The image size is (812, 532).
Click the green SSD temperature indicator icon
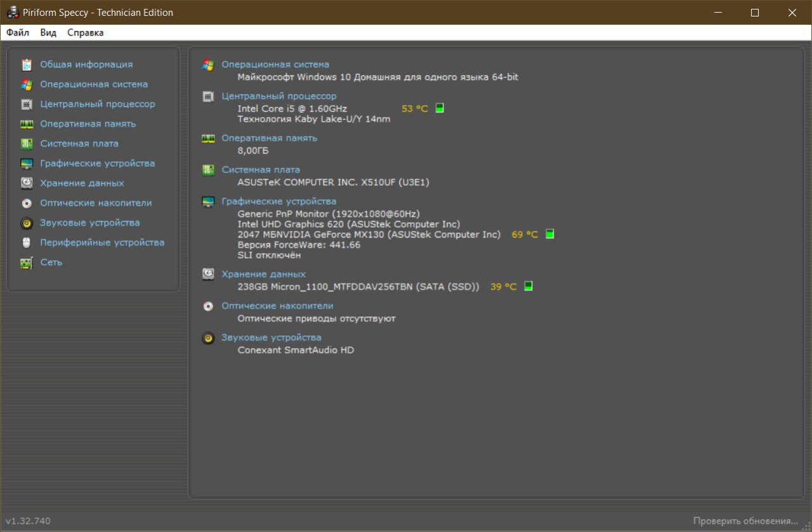click(528, 286)
